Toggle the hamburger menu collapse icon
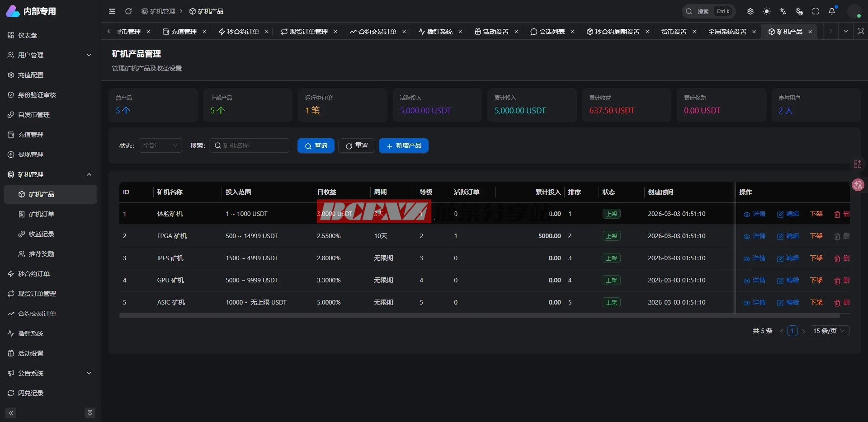868x422 pixels. tap(112, 11)
